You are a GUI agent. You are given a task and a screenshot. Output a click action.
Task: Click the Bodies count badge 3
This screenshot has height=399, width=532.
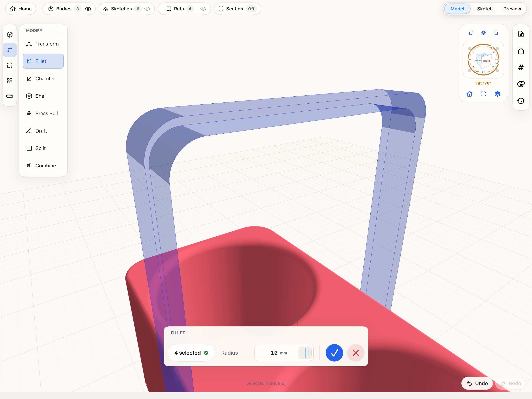[x=77, y=9]
